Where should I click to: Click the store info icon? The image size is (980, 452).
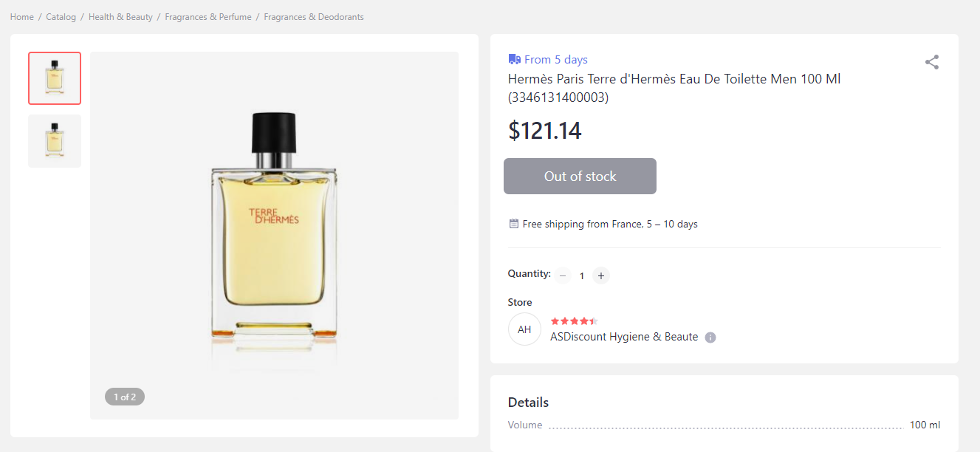(x=710, y=338)
